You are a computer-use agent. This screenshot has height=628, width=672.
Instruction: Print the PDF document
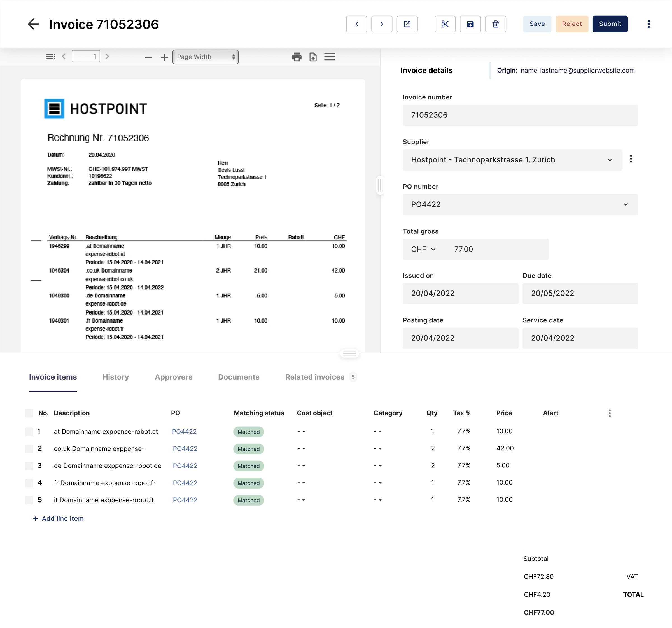click(x=297, y=57)
